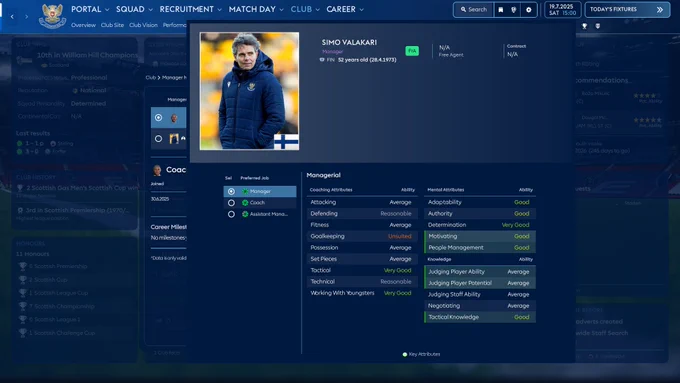Open settings via the gear icon
This screenshot has width=680, height=383.
pyautogui.click(x=529, y=10)
